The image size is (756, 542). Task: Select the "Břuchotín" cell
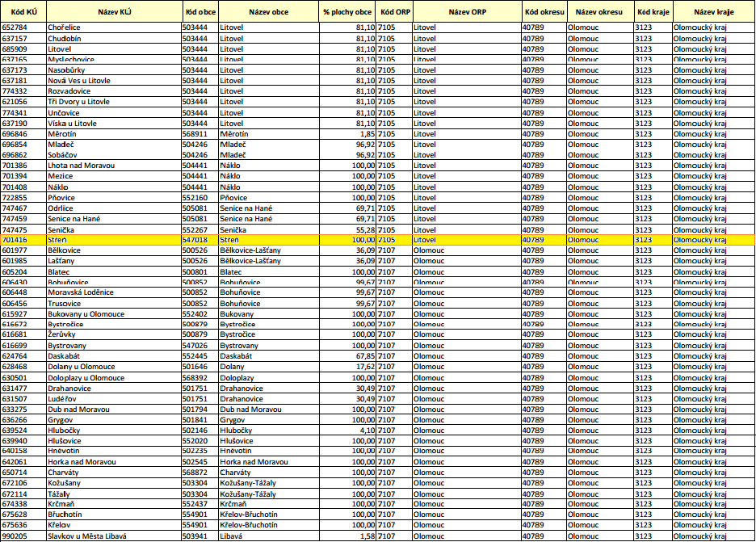click(114, 515)
